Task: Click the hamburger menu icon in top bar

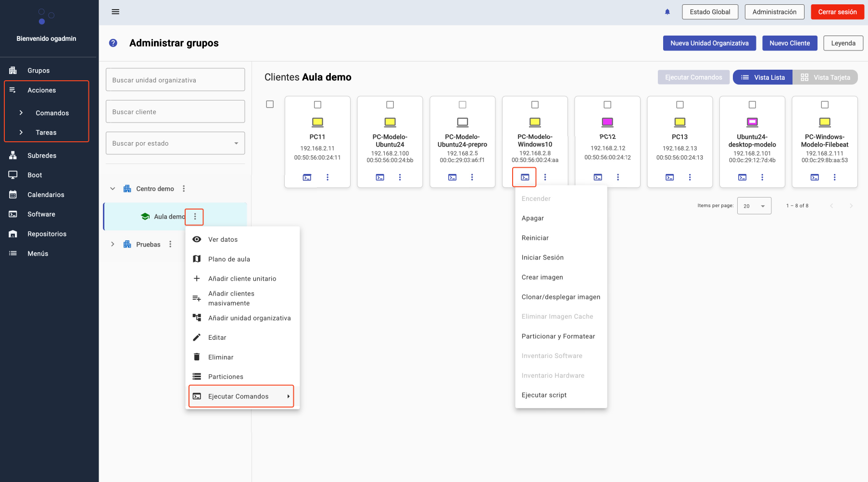Action: pyautogui.click(x=115, y=12)
